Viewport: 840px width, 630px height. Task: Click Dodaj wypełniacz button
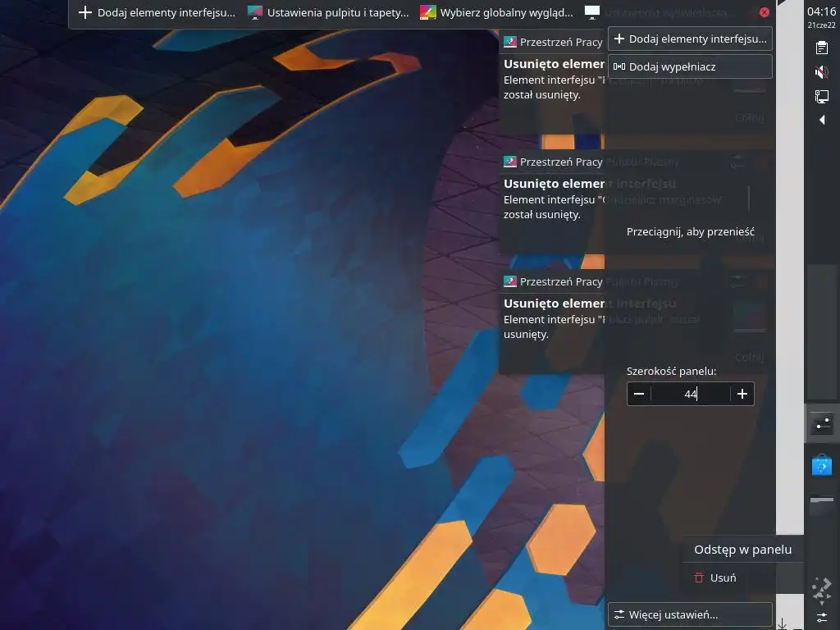[690, 66]
